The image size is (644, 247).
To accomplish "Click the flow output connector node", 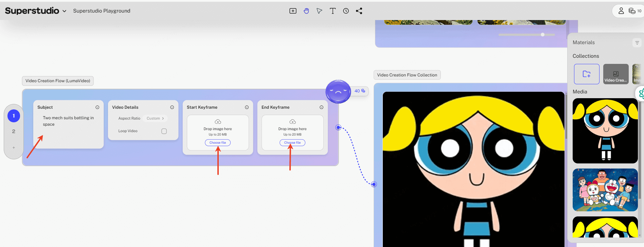I will pyautogui.click(x=338, y=127).
